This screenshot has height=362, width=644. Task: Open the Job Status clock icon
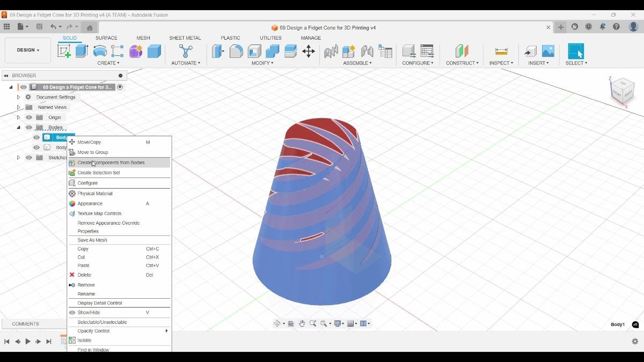click(x=589, y=27)
